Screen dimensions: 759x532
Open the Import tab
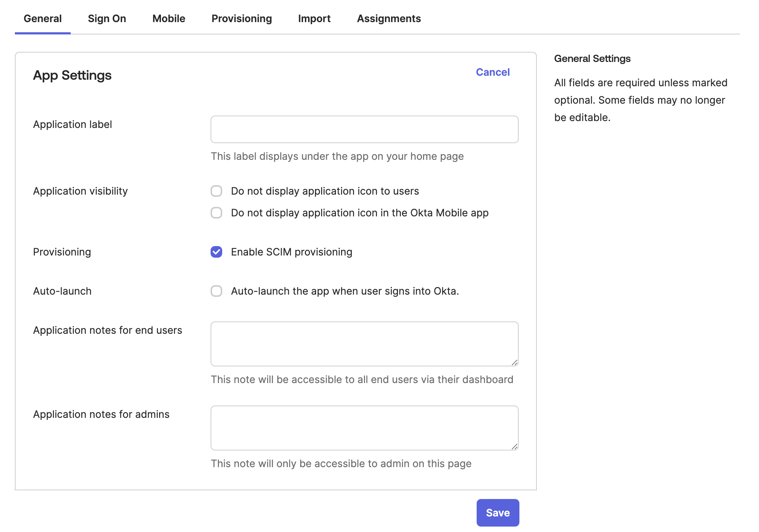(x=314, y=18)
